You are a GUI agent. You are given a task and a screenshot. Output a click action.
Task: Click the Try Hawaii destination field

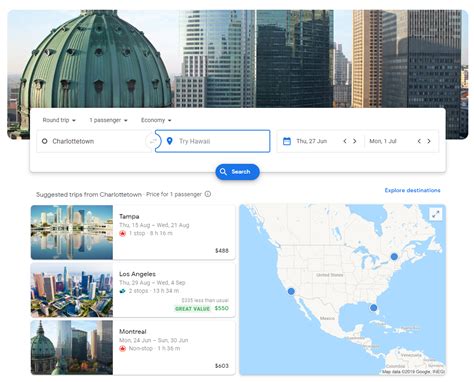(x=213, y=141)
